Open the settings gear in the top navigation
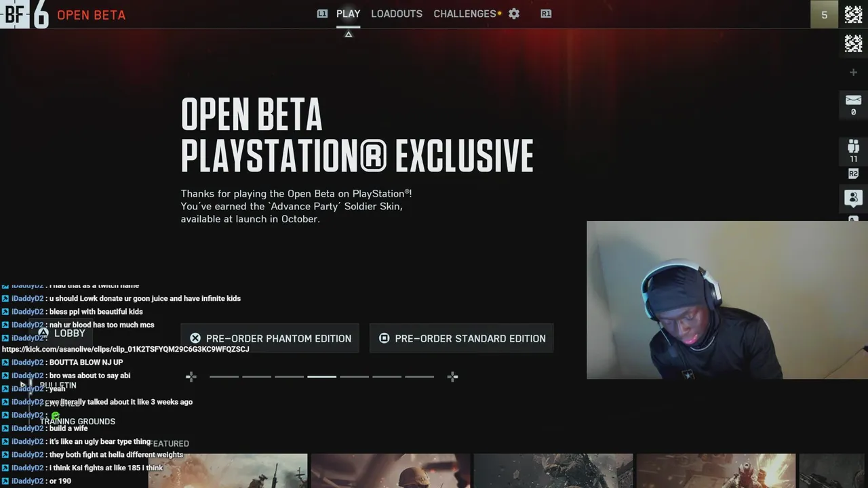 pyautogui.click(x=514, y=14)
